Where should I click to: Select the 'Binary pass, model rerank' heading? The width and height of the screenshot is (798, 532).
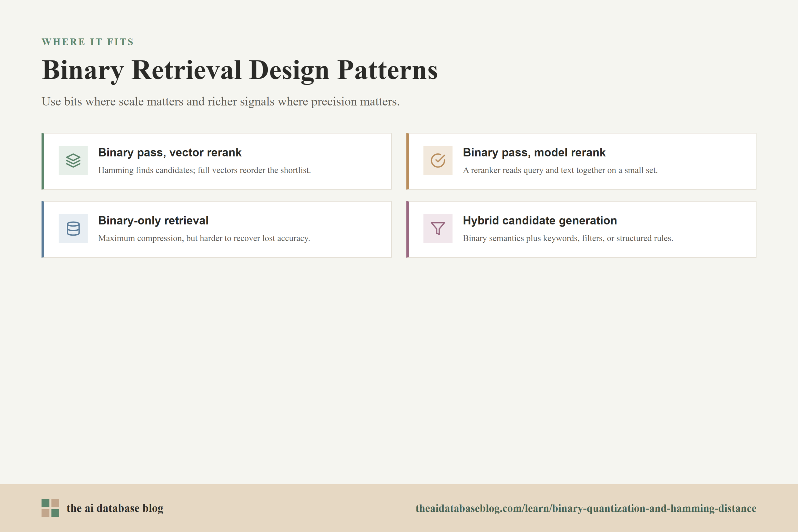(534, 153)
